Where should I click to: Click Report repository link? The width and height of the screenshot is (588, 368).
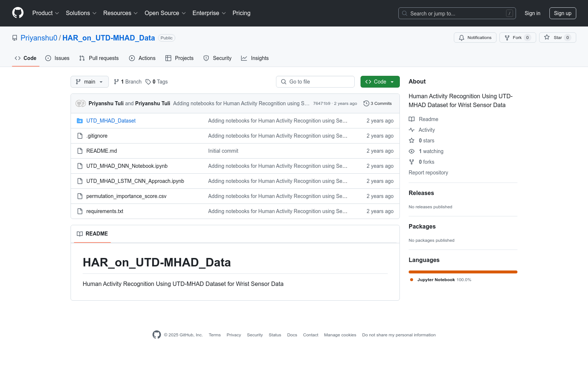(x=428, y=173)
